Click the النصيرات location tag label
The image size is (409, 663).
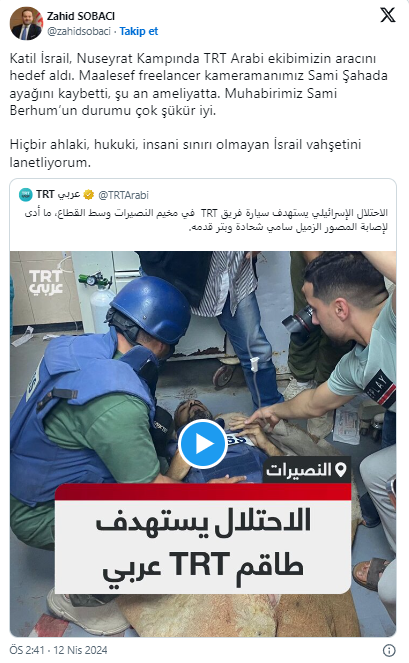point(306,469)
